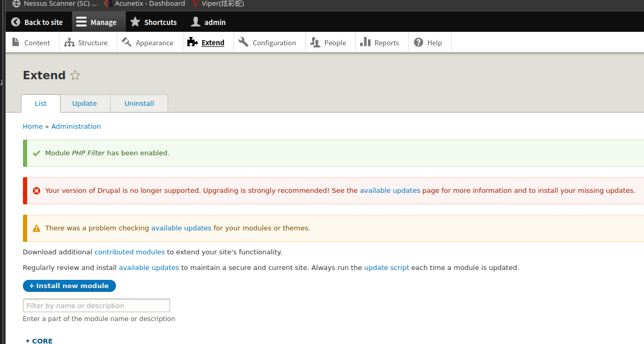Open Nessus Scanner bookmark label

click(x=60, y=4)
